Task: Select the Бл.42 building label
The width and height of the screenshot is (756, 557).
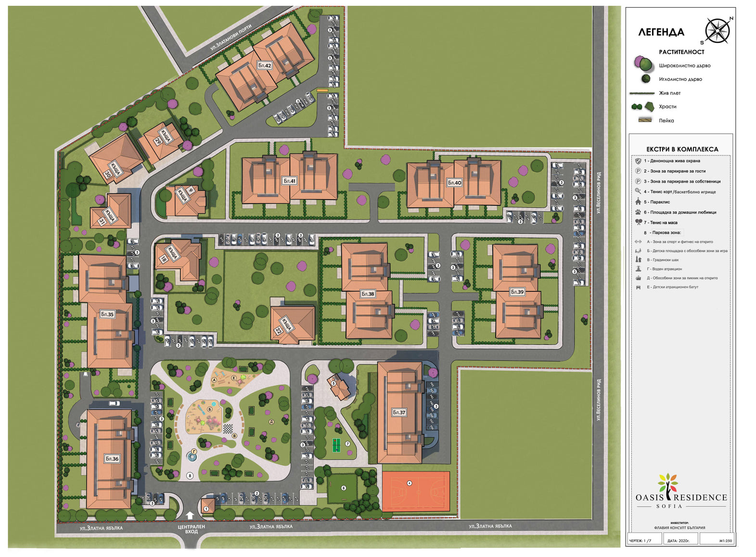Action: 265,65
